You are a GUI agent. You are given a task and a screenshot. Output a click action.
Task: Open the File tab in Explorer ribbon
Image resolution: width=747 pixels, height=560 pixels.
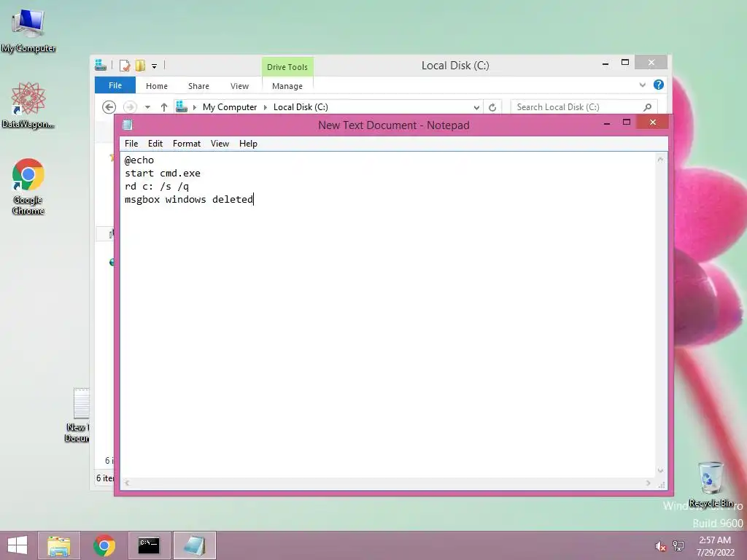115,85
